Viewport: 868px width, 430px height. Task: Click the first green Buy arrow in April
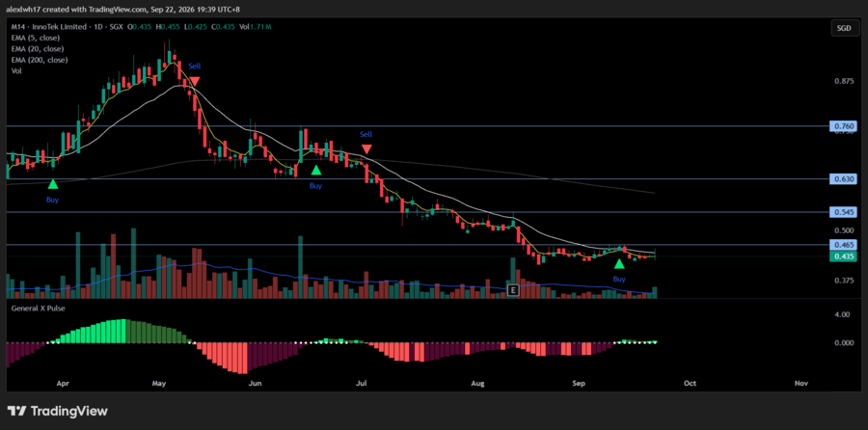coord(53,184)
